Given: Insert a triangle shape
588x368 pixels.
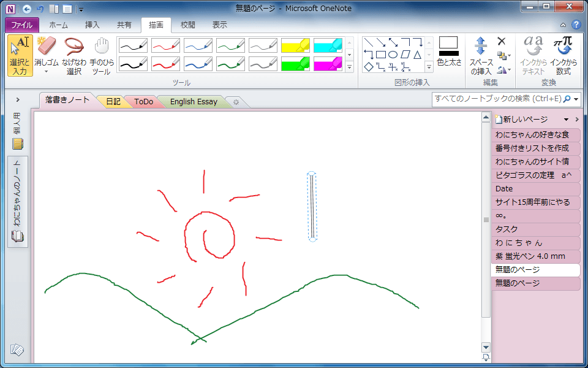Looking at the screenshot, I should point(418,55).
